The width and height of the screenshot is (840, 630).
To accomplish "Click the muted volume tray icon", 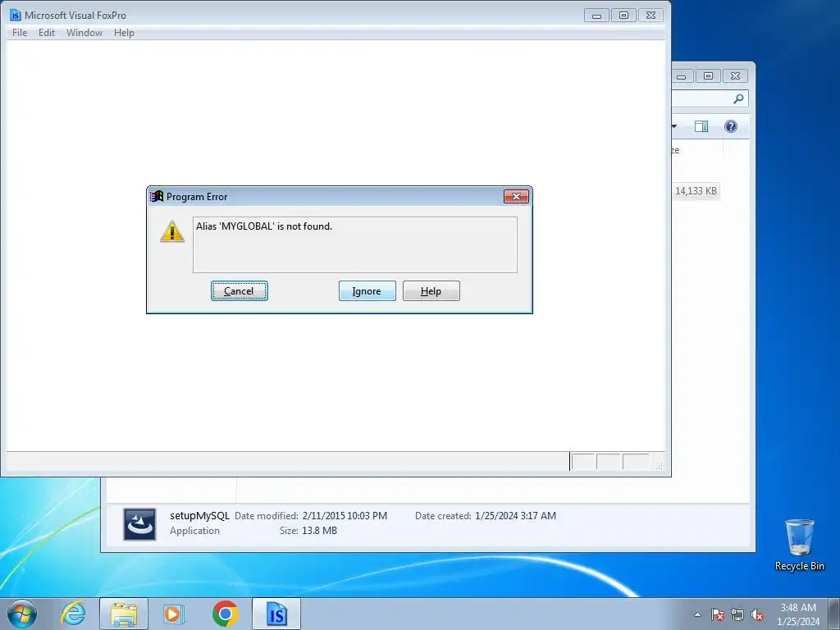I will click(x=757, y=614).
